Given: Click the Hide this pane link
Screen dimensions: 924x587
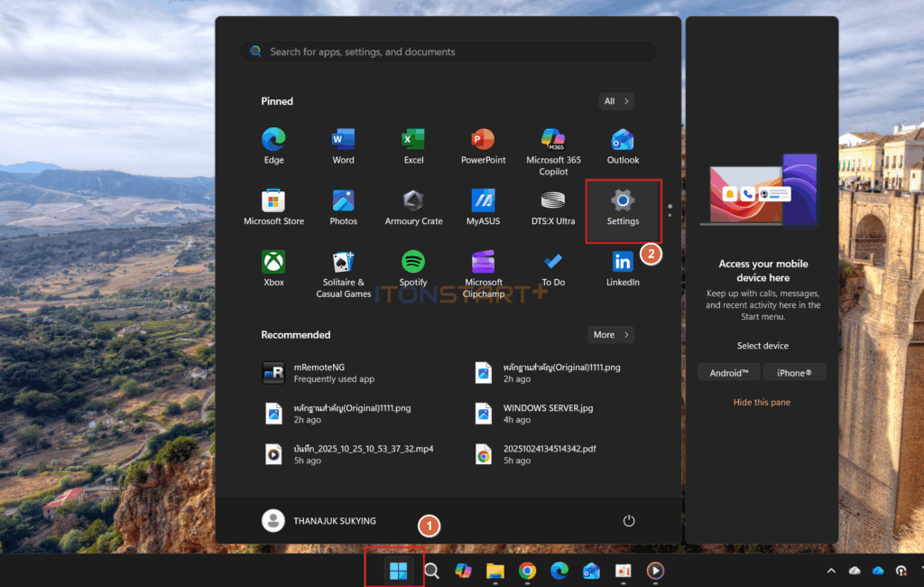Looking at the screenshot, I should tap(762, 402).
